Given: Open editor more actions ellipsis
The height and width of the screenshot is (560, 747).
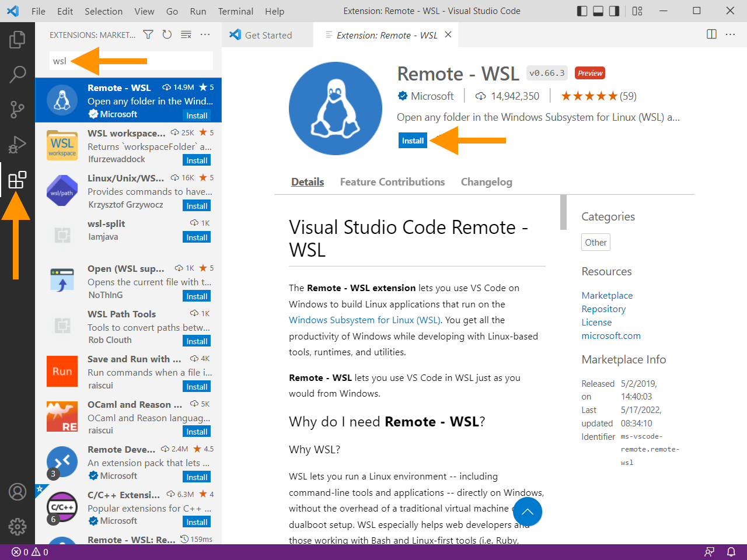Looking at the screenshot, I should pyautogui.click(x=730, y=34).
